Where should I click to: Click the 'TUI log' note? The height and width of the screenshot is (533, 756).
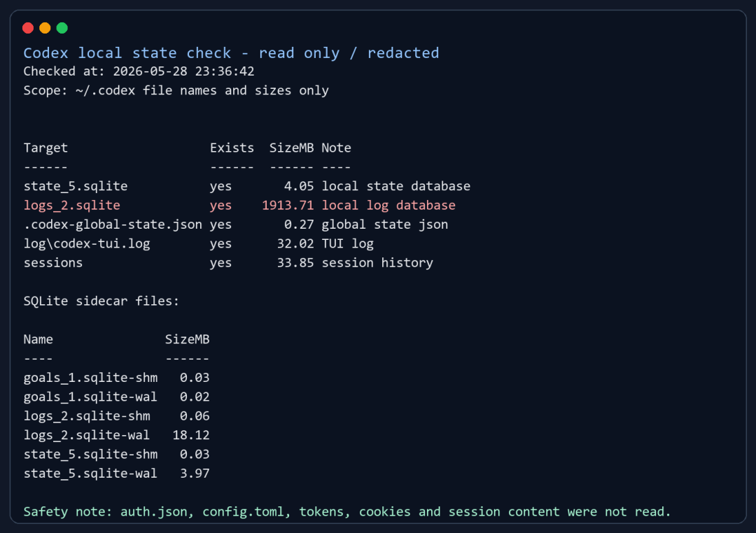pyautogui.click(x=348, y=244)
